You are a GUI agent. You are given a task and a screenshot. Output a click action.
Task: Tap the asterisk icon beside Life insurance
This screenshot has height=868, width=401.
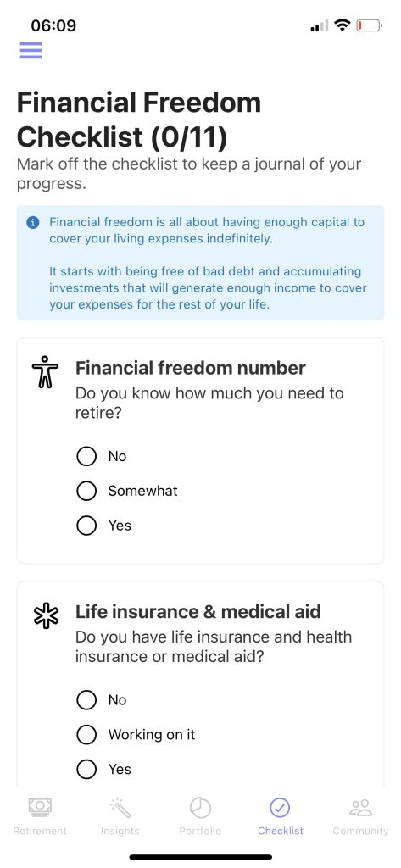(46, 615)
